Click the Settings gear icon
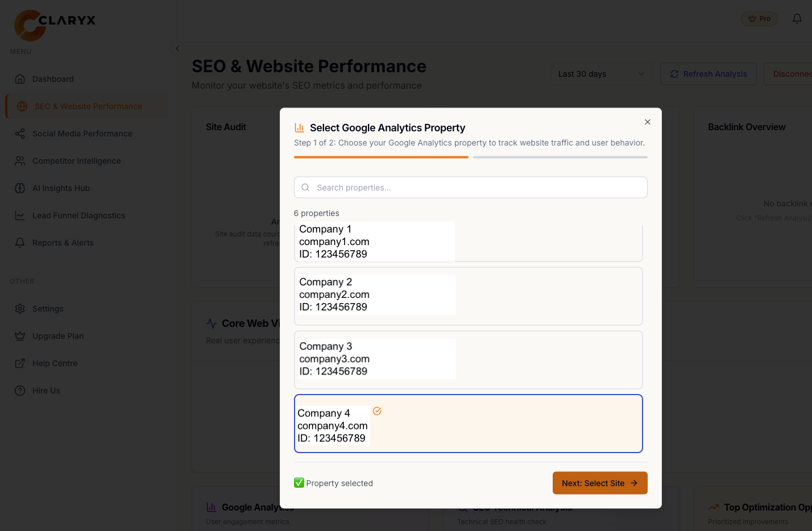The image size is (812, 531). point(20,309)
